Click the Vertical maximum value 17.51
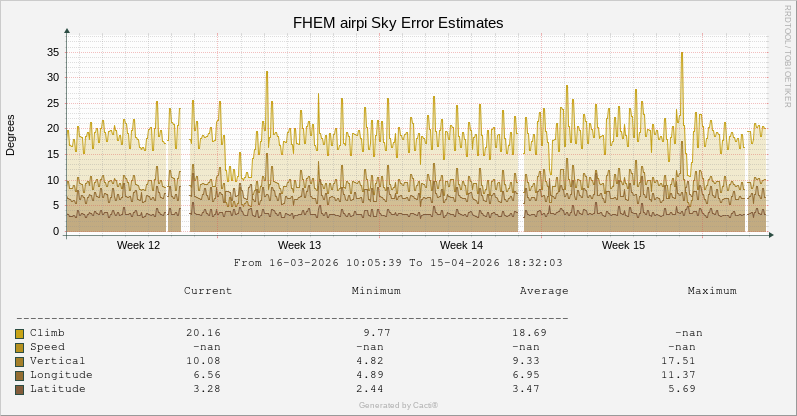Screen dimensions: 797x416 678,361
